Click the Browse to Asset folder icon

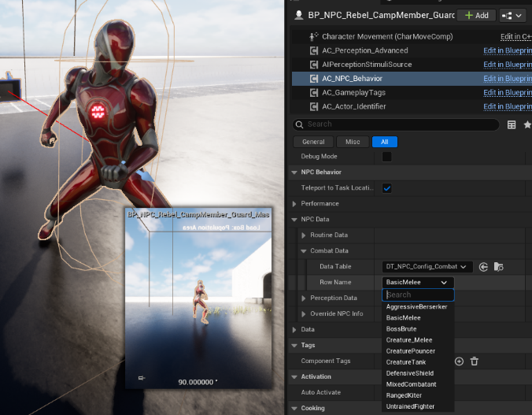tap(498, 267)
